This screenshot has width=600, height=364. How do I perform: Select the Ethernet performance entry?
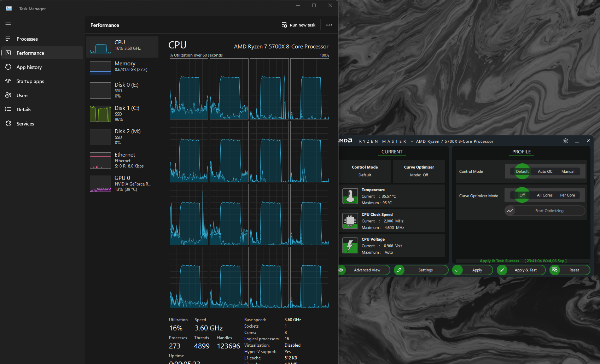(122, 160)
